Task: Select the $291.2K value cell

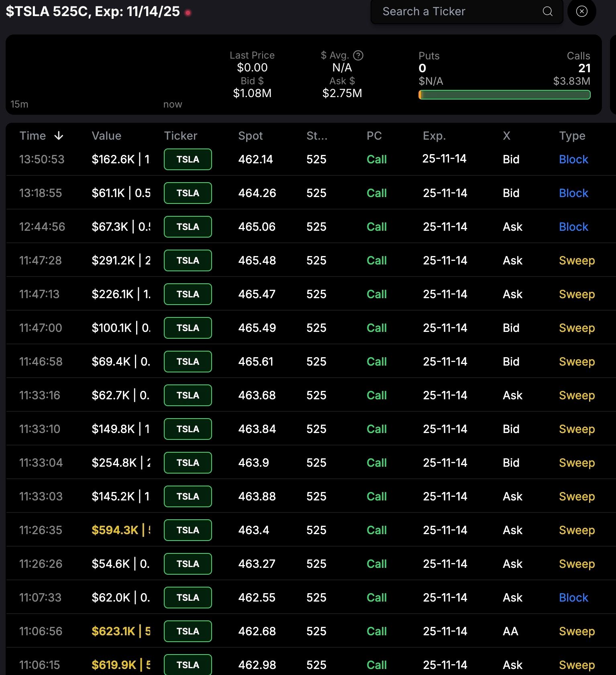Action: click(121, 260)
